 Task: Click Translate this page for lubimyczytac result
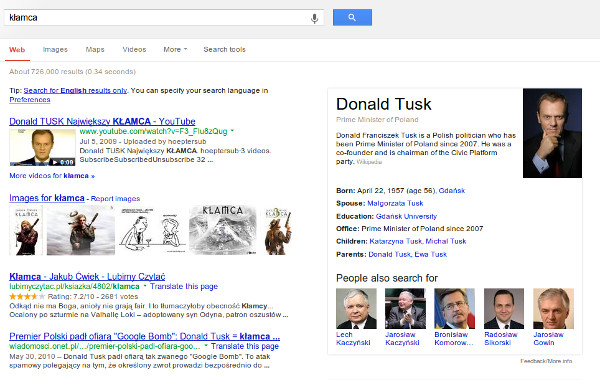pos(184,286)
